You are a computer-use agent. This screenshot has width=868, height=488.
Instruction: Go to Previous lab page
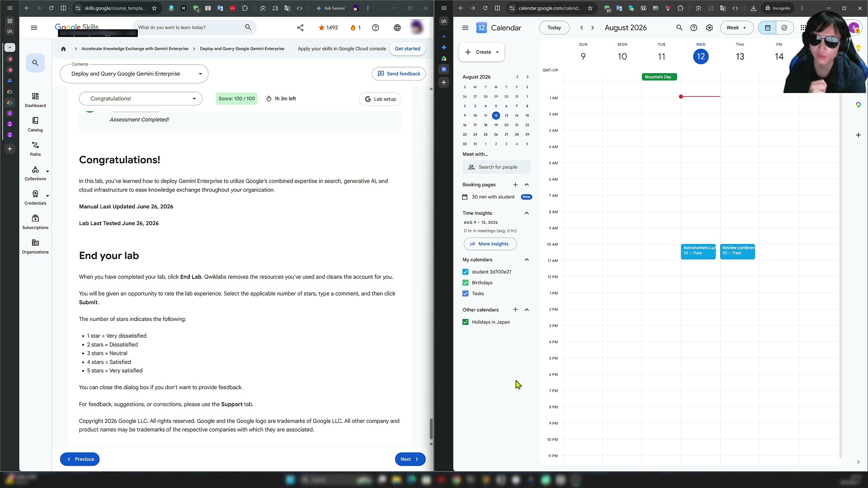(80, 459)
